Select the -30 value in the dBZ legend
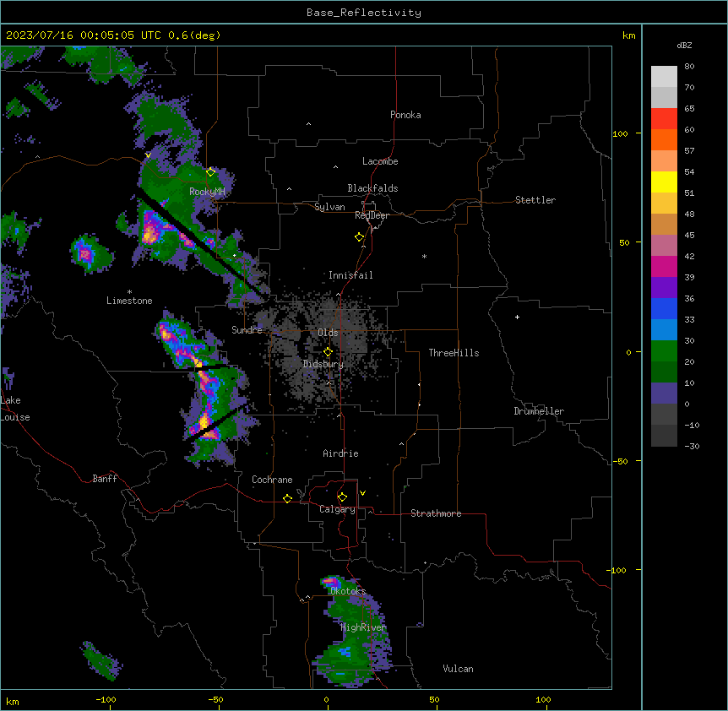Image resolution: width=728 pixels, height=711 pixels. (692, 446)
